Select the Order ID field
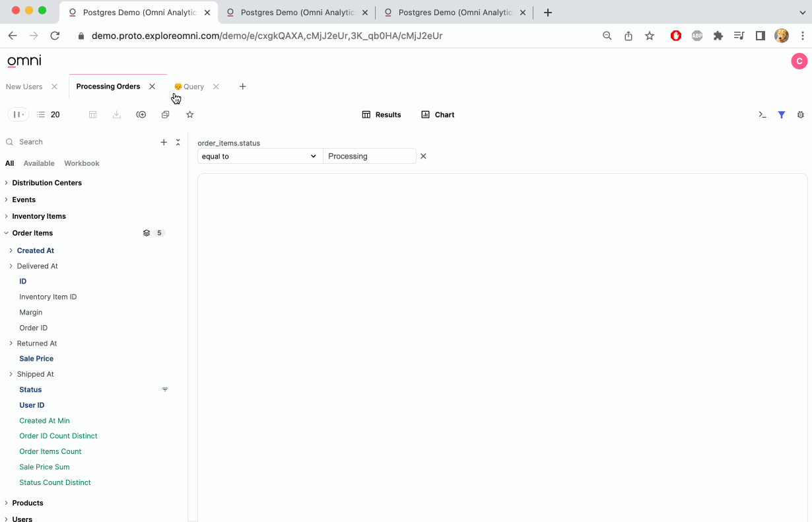 tap(34, 328)
